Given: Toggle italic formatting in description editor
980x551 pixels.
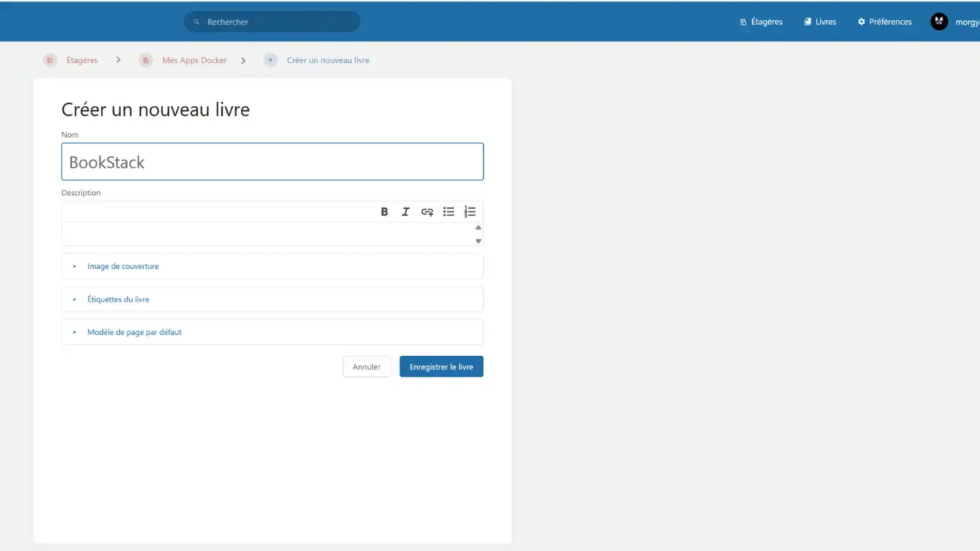Looking at the screenshot, I should [x=405, y=212].
